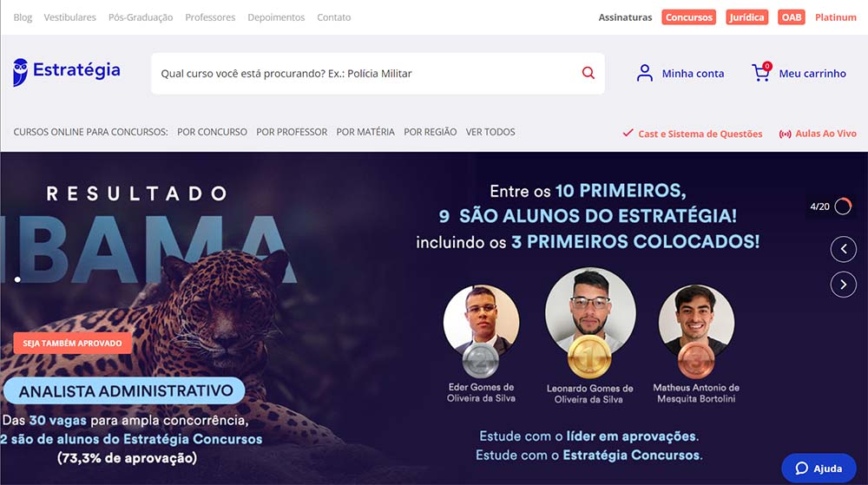
Task: Open the shopping cart icon
Action: 761,72
